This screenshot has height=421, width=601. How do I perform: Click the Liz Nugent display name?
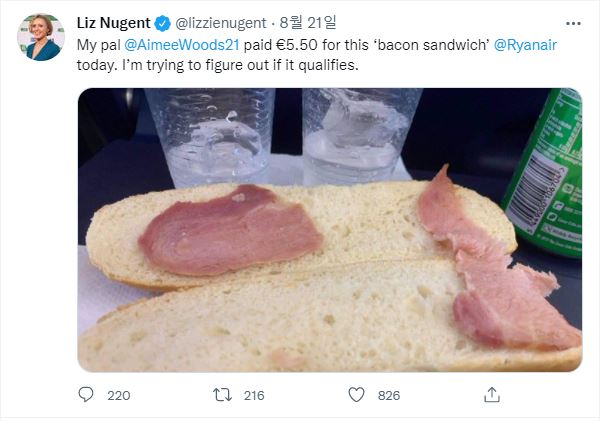116,24
